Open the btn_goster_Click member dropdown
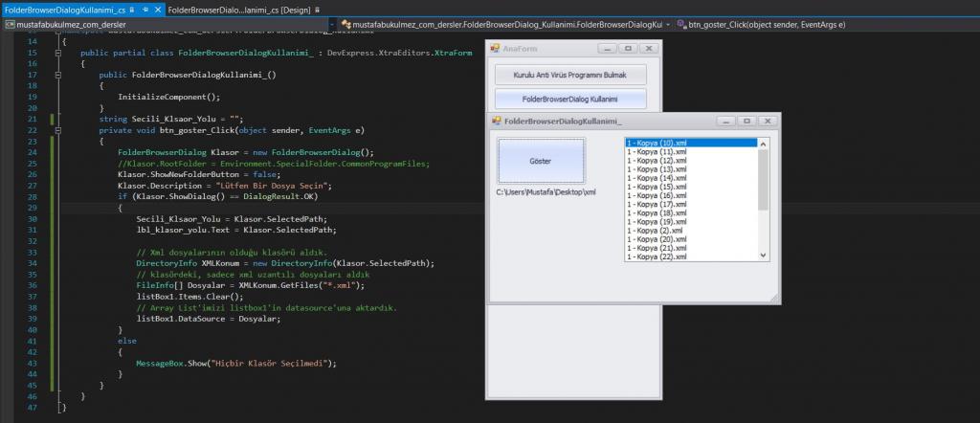 point(767,24)
